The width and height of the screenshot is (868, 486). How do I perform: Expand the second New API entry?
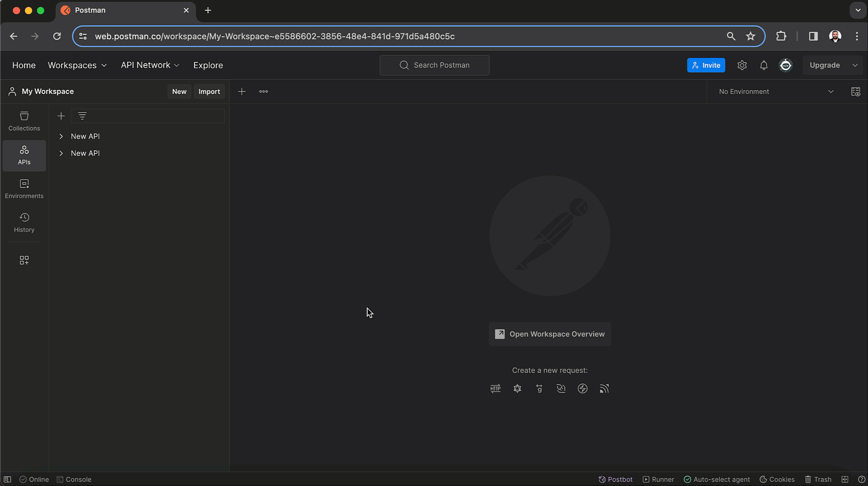pos(61,153)
